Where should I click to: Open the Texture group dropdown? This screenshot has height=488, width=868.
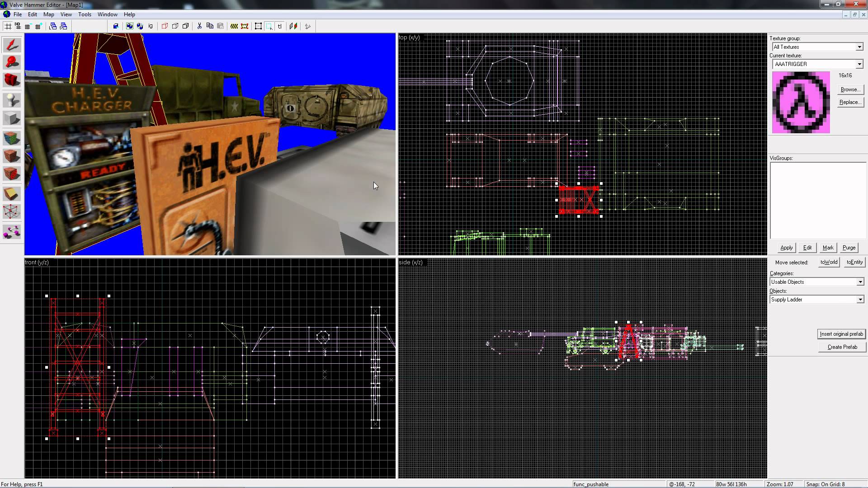[x=859, y=47]
